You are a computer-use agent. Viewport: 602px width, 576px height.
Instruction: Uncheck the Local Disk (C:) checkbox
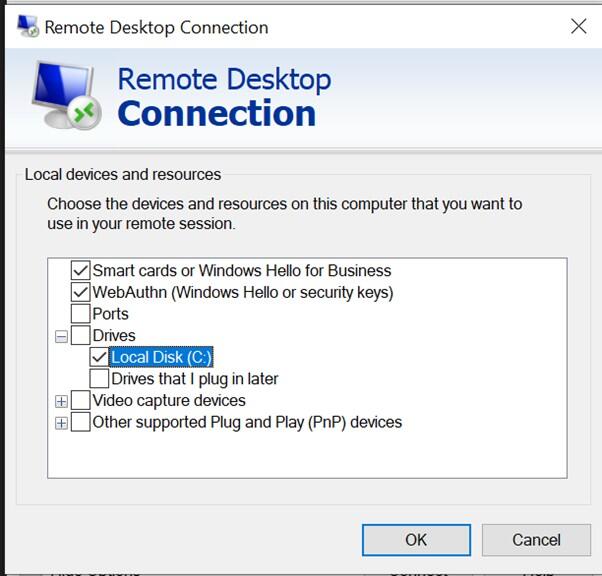click(x=99, y=357)
